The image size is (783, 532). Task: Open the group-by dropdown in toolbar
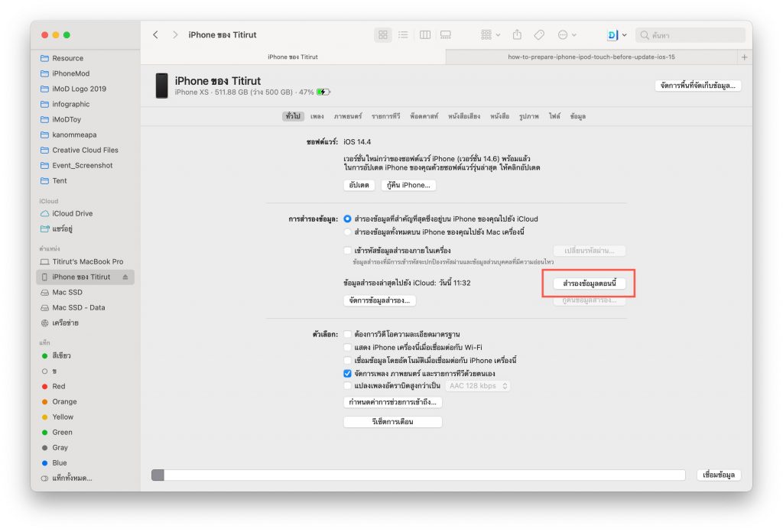click(489, 35)
